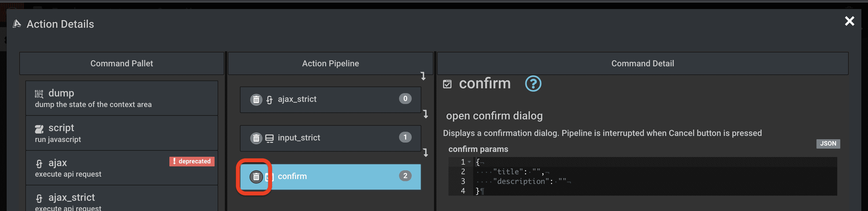Click the confirm icon beside the heading
This screenshot has width=868, height=211.
[x=447, y=84]
